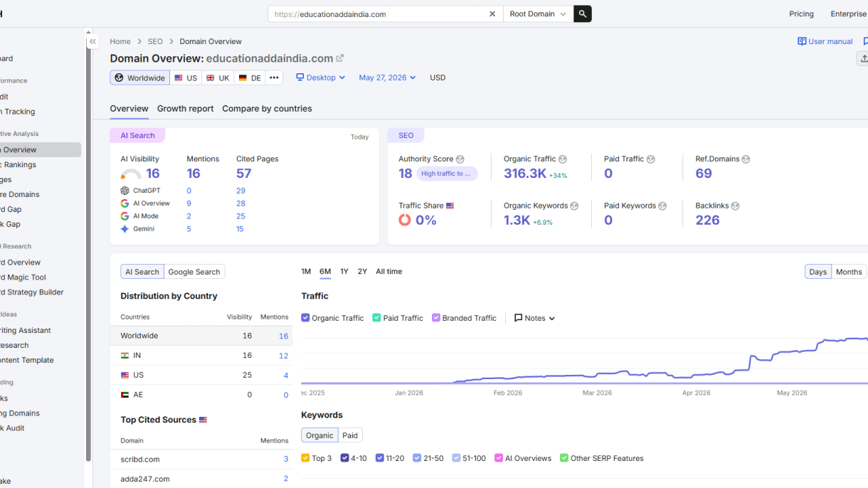Select Google Search toggle tab
This screenshot has height=488, width=868.
(x=194, y=272)
